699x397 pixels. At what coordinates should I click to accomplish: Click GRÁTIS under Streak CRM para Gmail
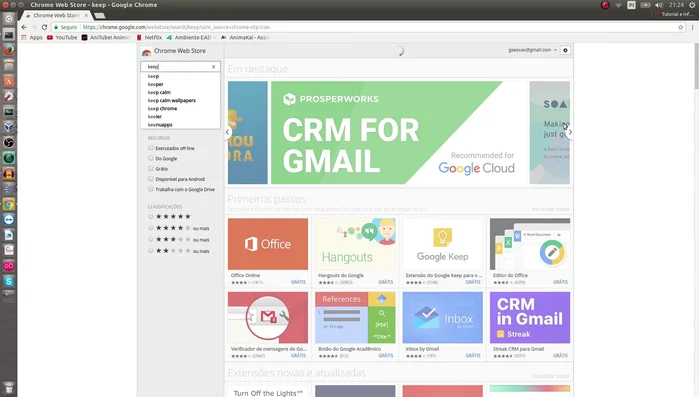tap(560, 356)
